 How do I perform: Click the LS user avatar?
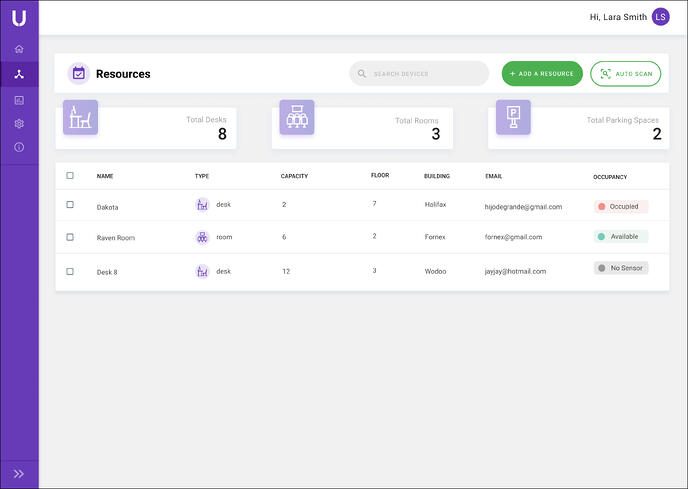tap(660, 16)
